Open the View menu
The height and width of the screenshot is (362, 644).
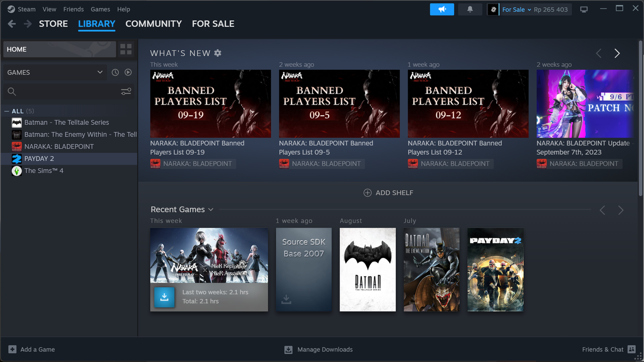click(49, 9)
